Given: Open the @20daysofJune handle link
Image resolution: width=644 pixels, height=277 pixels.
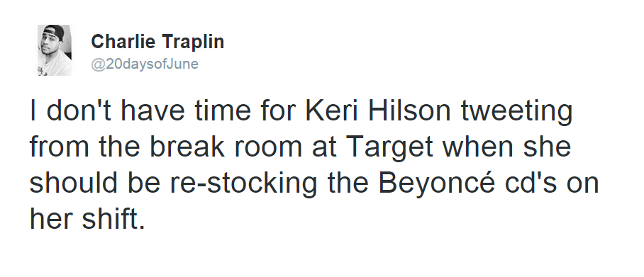Looking at the screenshot, I should (145, 64).
